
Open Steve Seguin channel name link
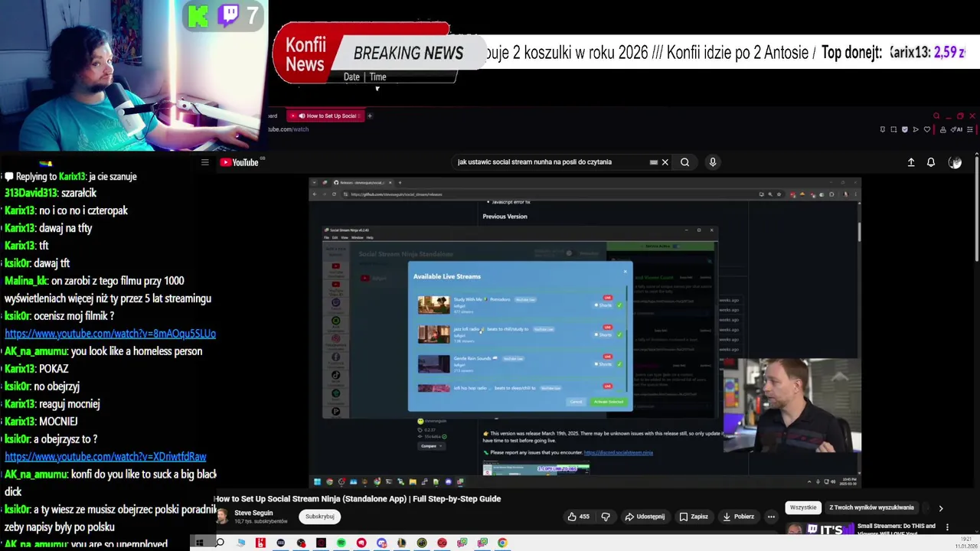coord(253,513)
